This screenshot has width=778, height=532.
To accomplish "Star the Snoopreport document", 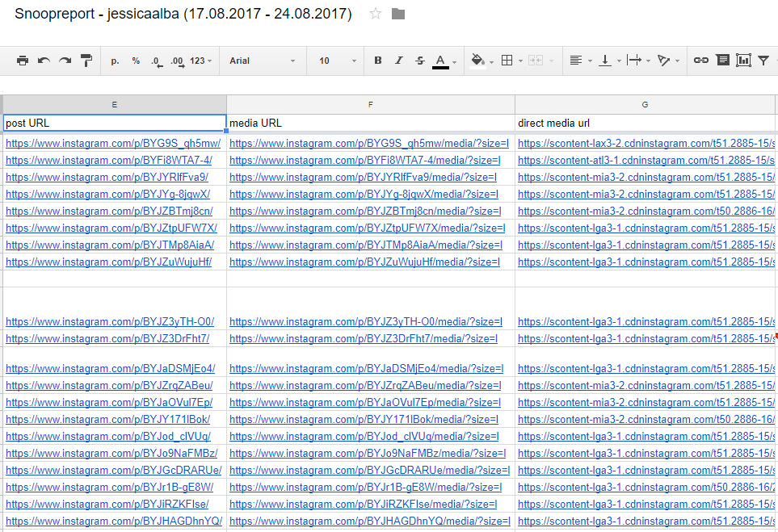I will coord(376,14).
